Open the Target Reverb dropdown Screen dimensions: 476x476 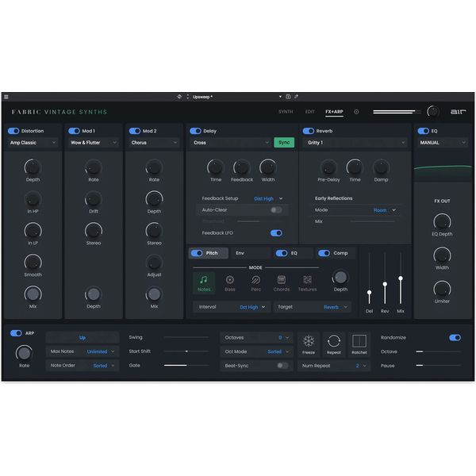pos(313,307)
